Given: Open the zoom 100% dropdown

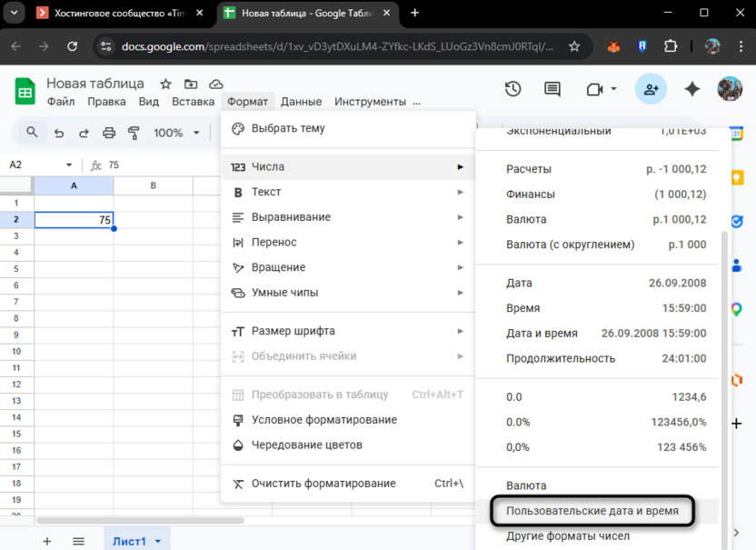Looking at the screenshot, I should pyautogui.click(x=176, y=133).
